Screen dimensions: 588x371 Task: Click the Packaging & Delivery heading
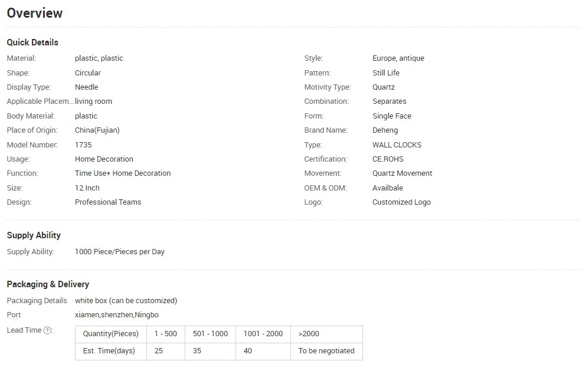tap(48, 284)
